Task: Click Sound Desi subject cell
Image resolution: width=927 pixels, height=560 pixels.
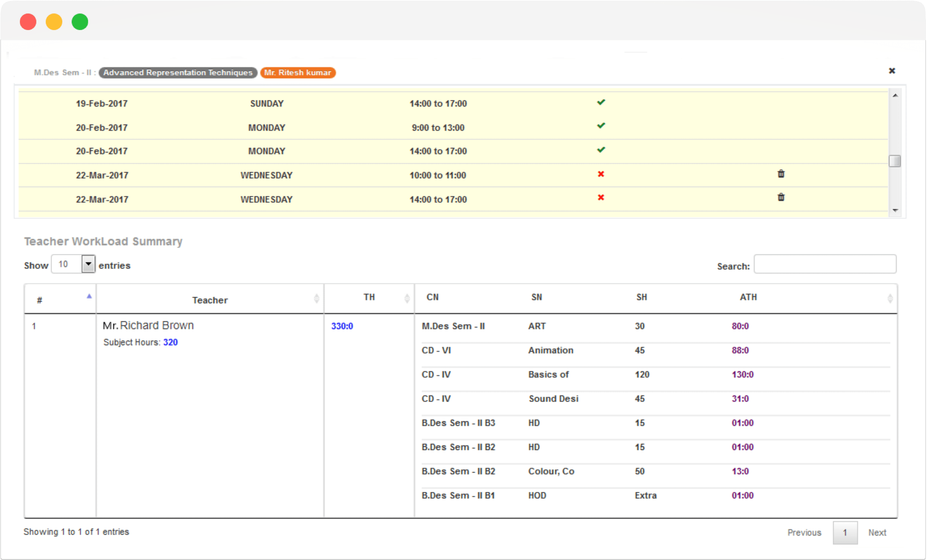Action: click(554, 399)
